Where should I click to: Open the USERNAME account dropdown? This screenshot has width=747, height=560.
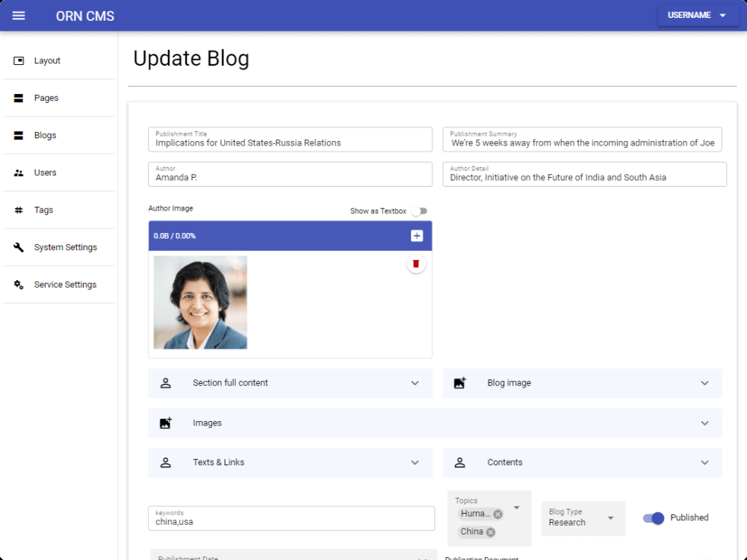(698, 15)
